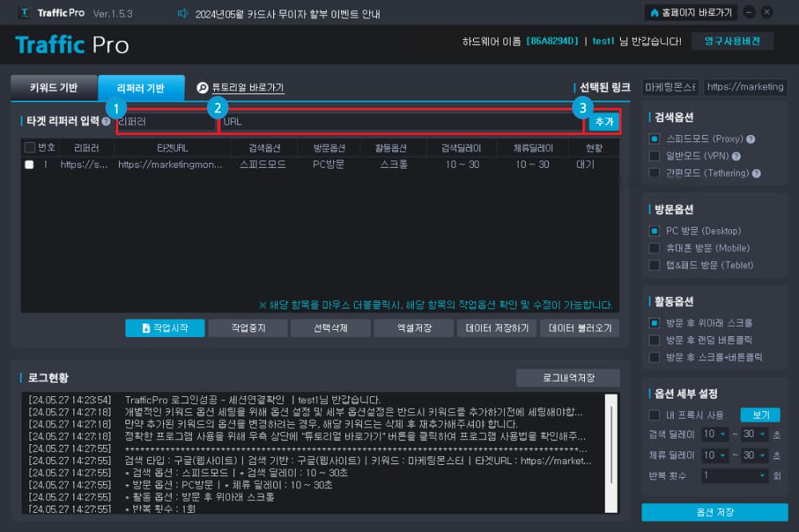Screen dimensions: 799x532
Task: Click 활동옵션 column header
Action: pos(391,149)
